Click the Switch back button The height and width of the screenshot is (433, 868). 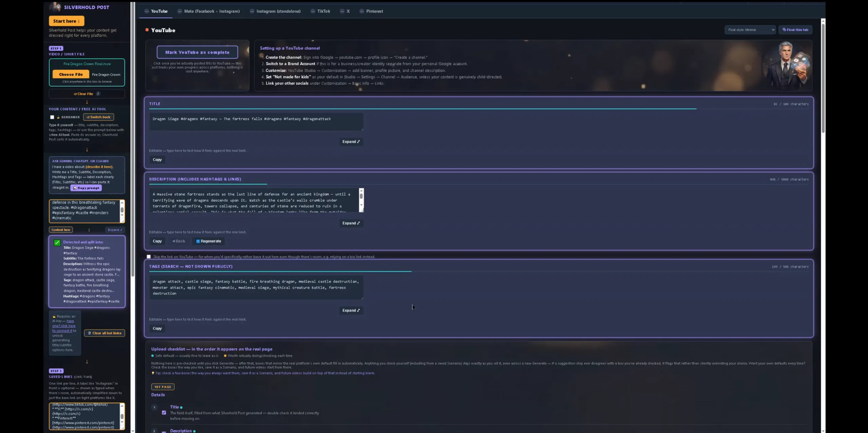pos(98,117)
